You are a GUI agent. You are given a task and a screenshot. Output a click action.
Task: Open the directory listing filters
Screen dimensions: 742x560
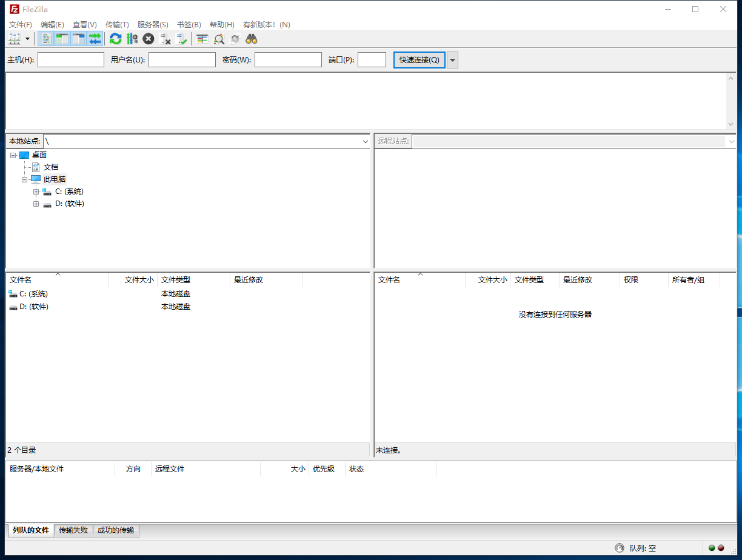[202, 38]
